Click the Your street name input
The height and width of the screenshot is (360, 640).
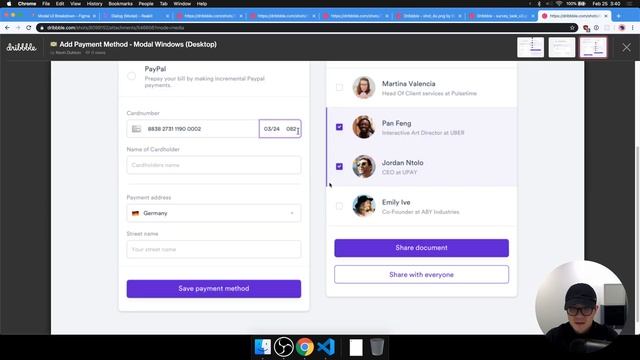pyautogui.click(x=214, y=249)
